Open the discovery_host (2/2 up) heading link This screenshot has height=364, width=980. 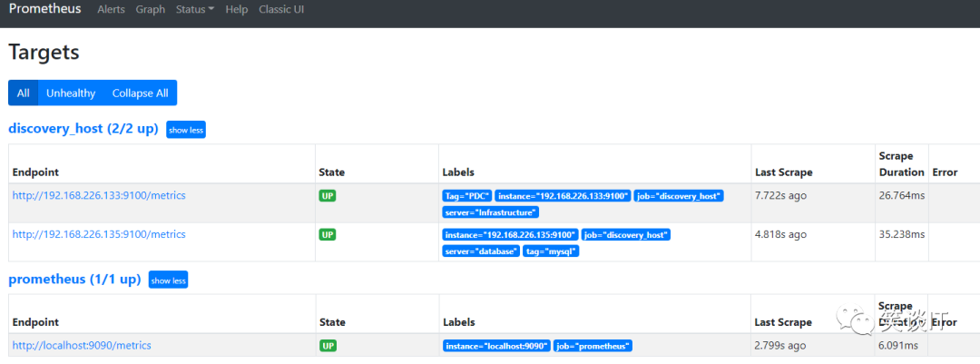(x=83, y=129)
